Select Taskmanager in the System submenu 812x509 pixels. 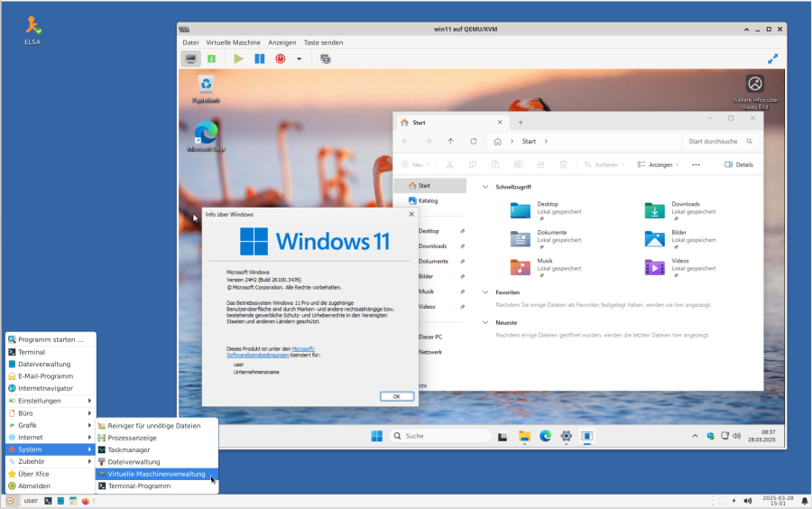click(128, 449)
